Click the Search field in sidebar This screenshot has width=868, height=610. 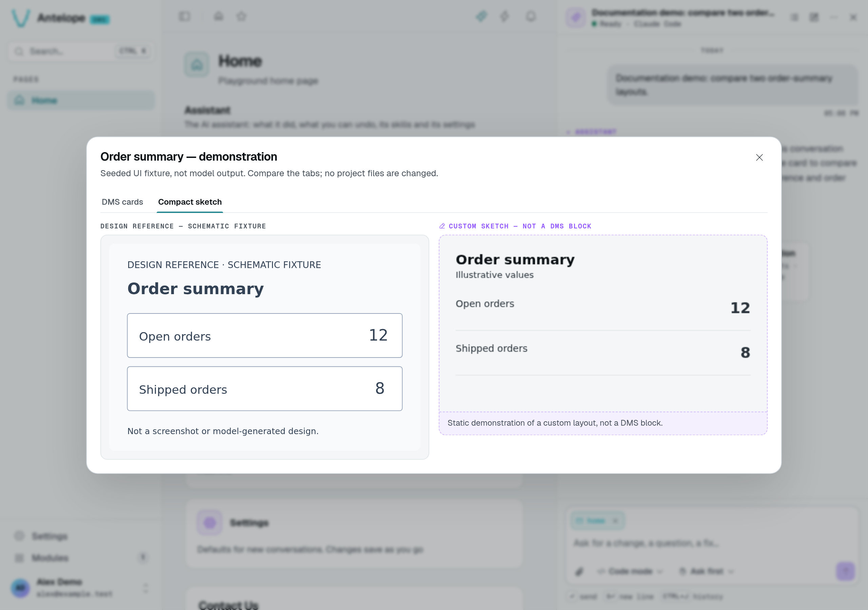(81, 51)
